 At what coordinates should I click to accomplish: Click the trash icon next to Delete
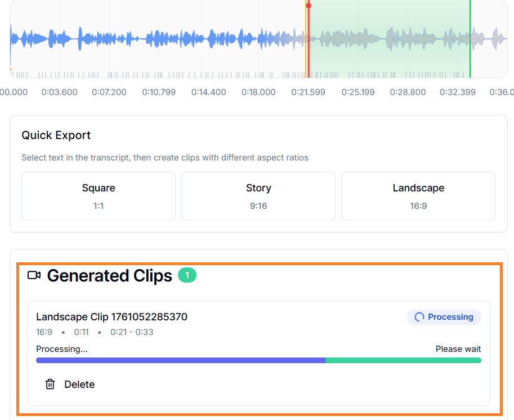(x=50, y=384)
